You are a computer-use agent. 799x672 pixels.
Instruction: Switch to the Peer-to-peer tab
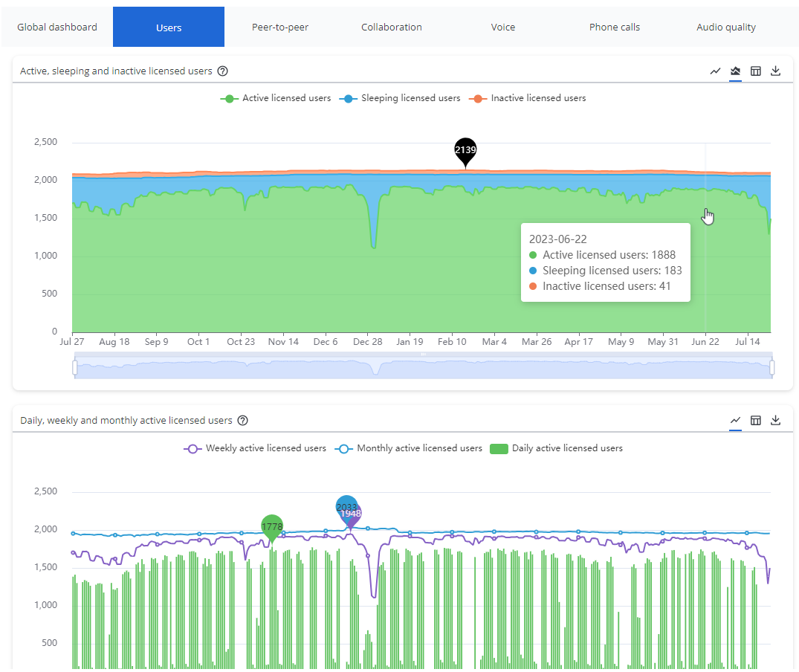(280, 27)
